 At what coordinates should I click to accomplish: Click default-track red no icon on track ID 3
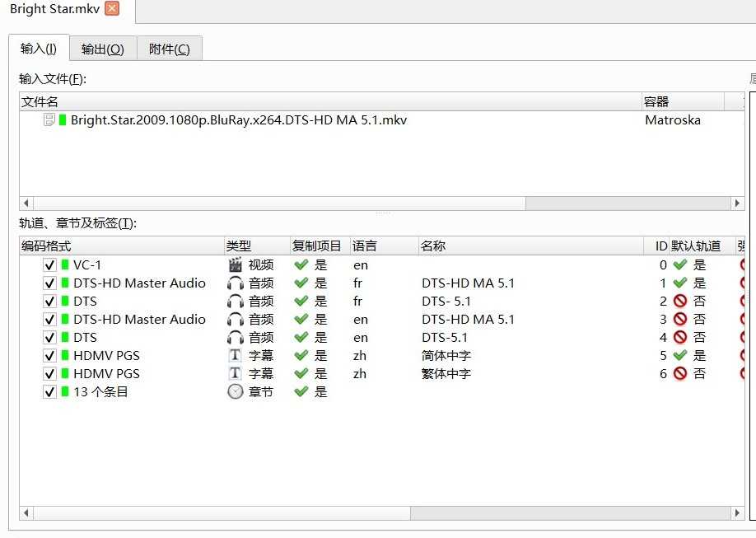coord(680,320)
